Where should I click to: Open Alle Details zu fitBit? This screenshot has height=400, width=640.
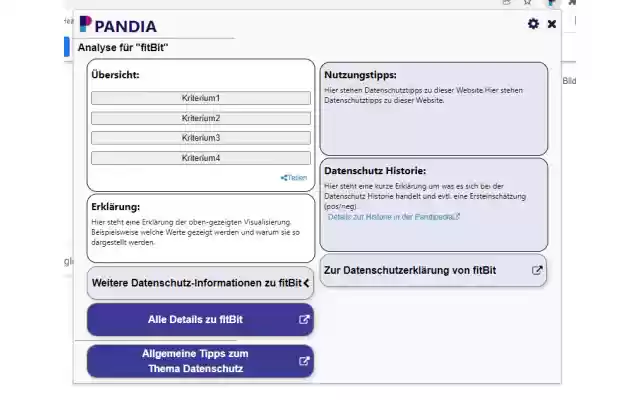(200, 320)
